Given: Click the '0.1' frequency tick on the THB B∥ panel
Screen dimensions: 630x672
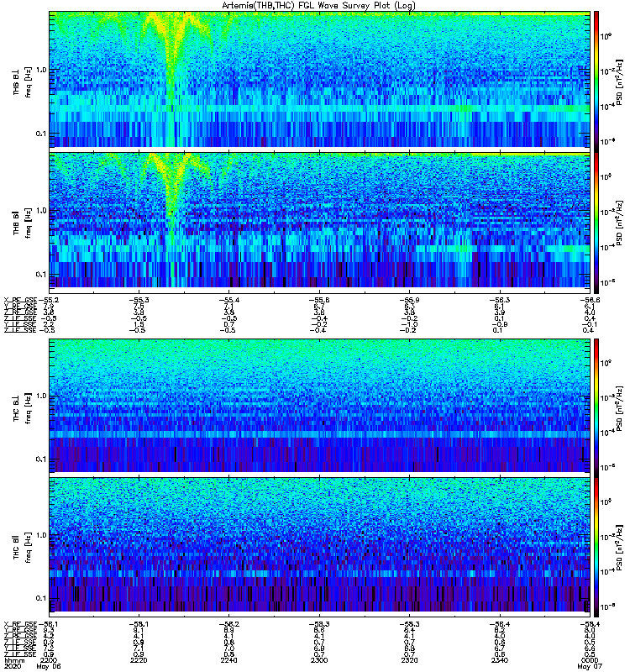Looking at the screenshot, I should 41,275.
